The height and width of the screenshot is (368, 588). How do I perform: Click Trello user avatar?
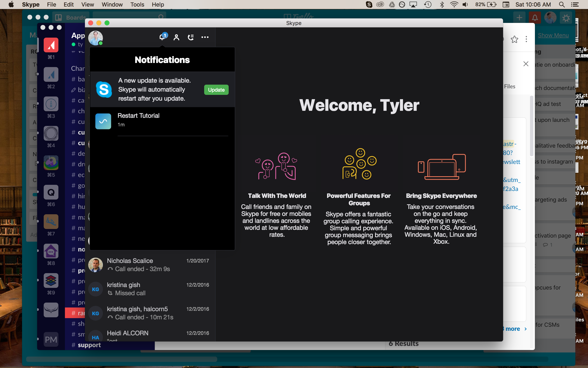tap(550, 18)
